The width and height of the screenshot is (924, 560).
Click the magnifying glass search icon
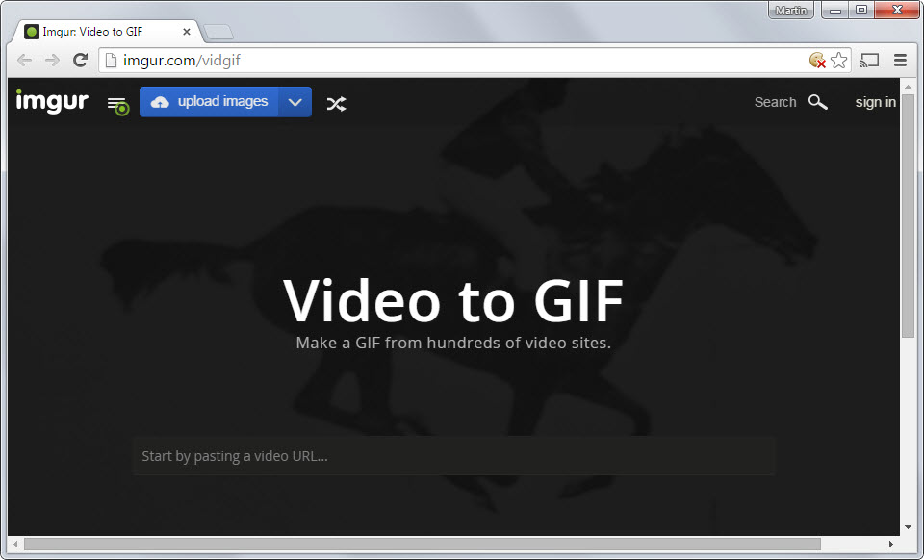click(818, 102)
